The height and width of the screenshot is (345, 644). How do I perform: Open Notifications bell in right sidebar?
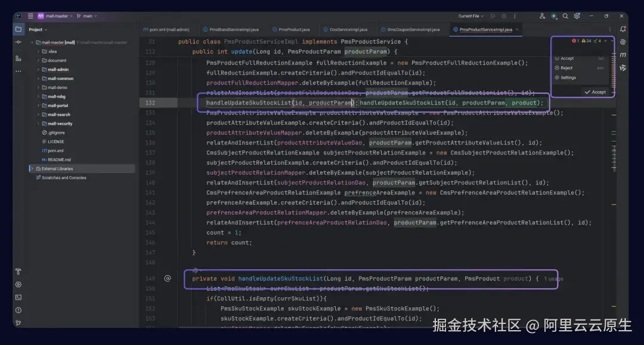[623, 29]
